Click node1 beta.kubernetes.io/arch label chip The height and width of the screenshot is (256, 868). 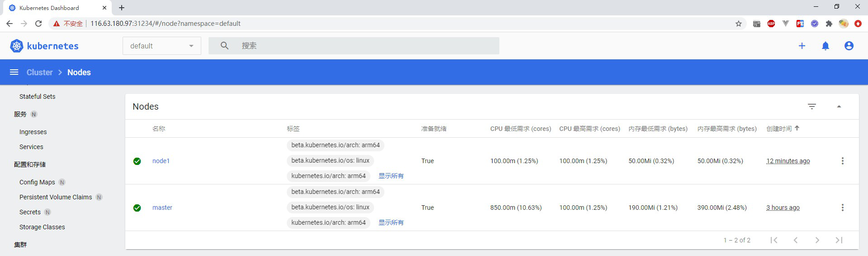(336, 145)
